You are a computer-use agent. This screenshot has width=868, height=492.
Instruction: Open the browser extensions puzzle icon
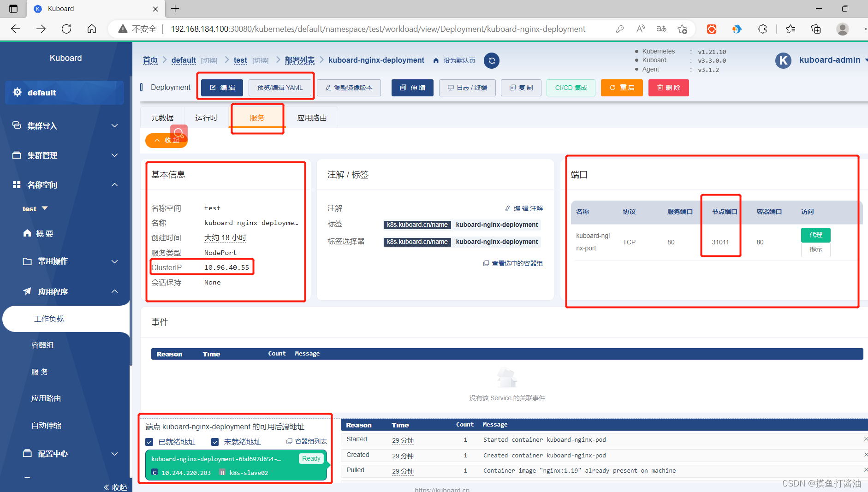[x=762, y=29]
